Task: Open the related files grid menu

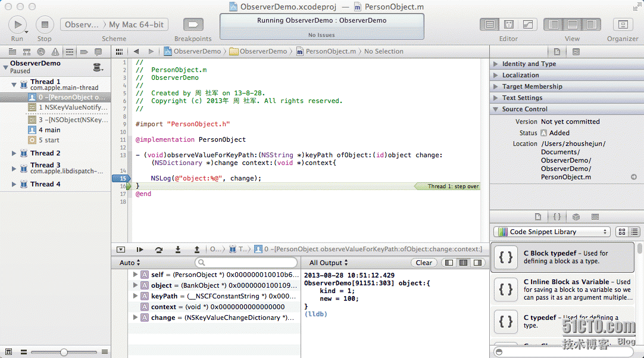Action: pyautogui.click(x=119, y=51)
